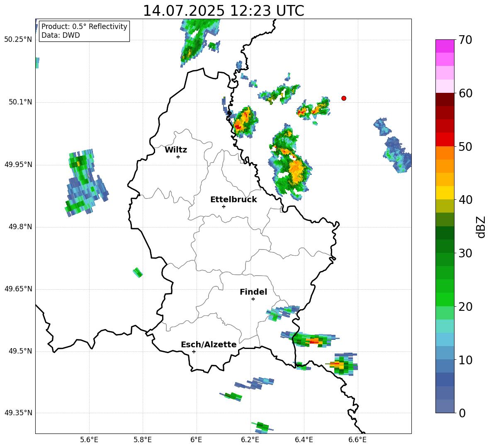The image size is (491, 448).
Task: Click the Ettelbruck city label
Action: [233, 200]
